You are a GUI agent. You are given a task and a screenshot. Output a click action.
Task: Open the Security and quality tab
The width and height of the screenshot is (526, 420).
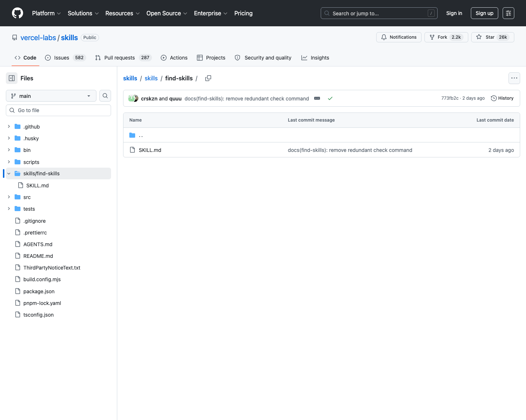coord(263,58)
